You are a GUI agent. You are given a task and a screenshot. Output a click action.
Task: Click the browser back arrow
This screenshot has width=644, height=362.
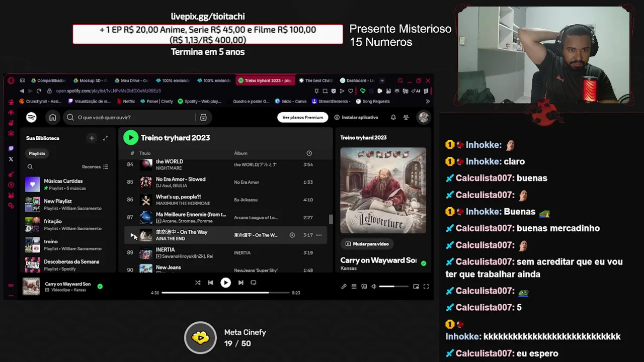pyautogui.click(x=22, y=91)
